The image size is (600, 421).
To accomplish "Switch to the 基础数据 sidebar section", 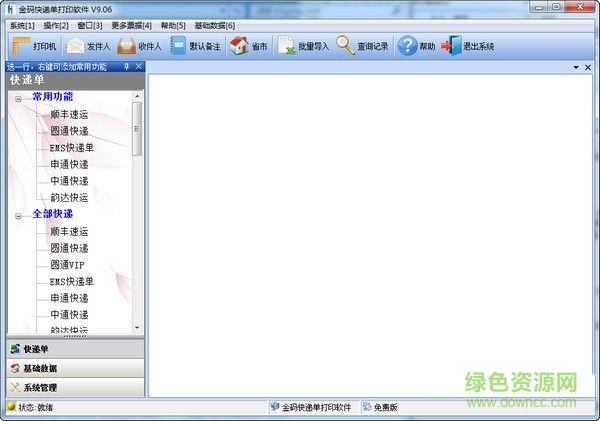I will click(75, 368).
